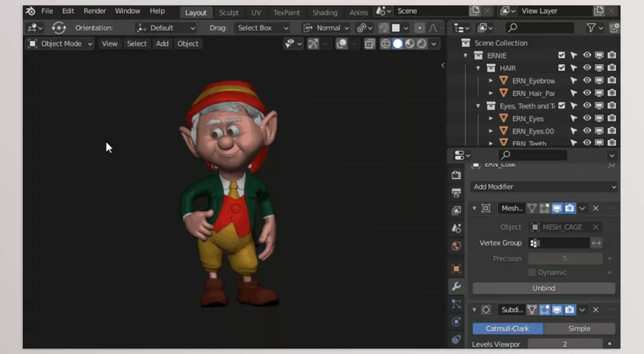Image resolution: width=644 pixels, height=354 pixels.
Task: Open the Add Modifier dropdown
Action: click(544, 187)
